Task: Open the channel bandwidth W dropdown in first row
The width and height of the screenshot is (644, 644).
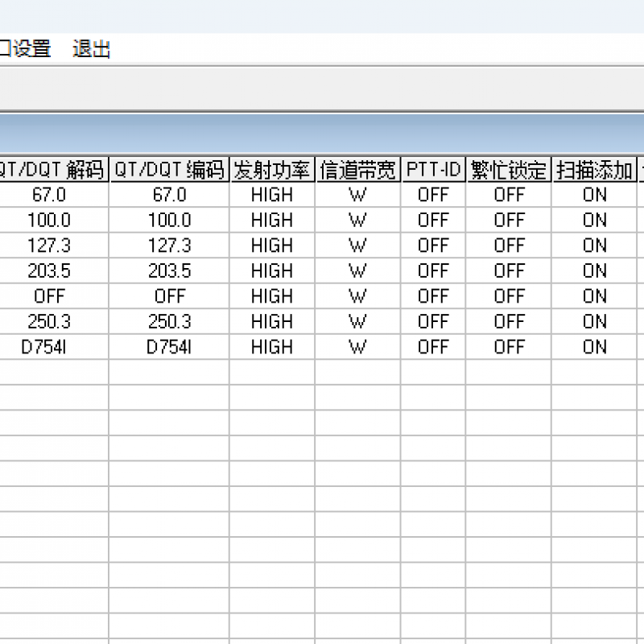Action: pyautogui.click(x=357, y=195)
